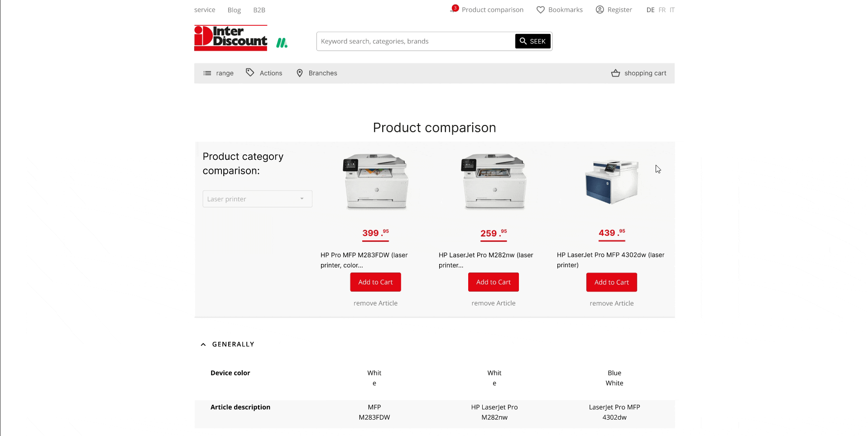This screenshot has height=436, width=868.
Task: Click the Branches location pin icon
Action: [x=299, y=73]
